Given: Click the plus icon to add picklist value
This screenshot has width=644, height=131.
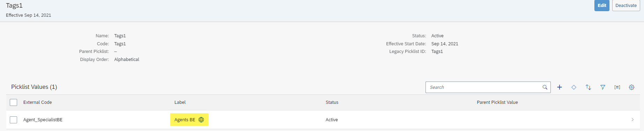Looking at the screenshot, I should (x=560, y=87).
